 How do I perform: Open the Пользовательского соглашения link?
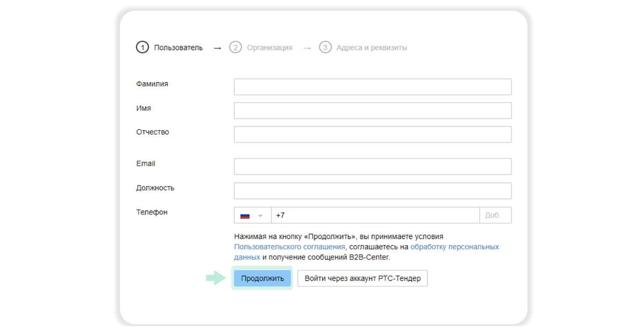(x=289, y=247)
